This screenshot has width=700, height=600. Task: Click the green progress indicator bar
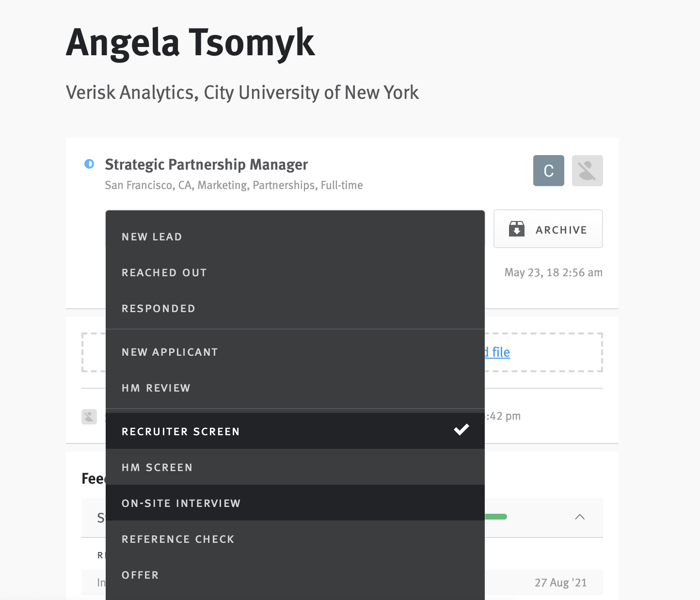495,517
